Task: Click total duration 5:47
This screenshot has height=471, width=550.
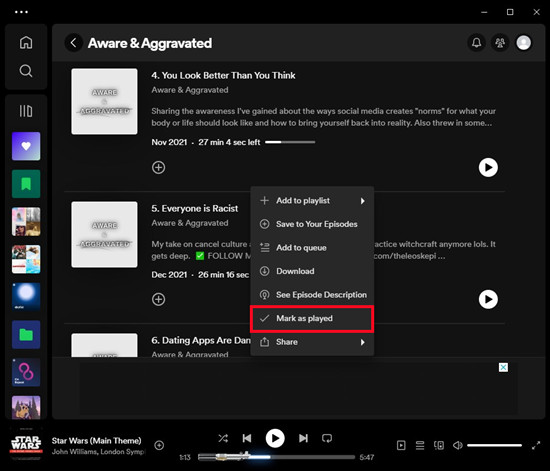Action: click(x=367, y=457)
